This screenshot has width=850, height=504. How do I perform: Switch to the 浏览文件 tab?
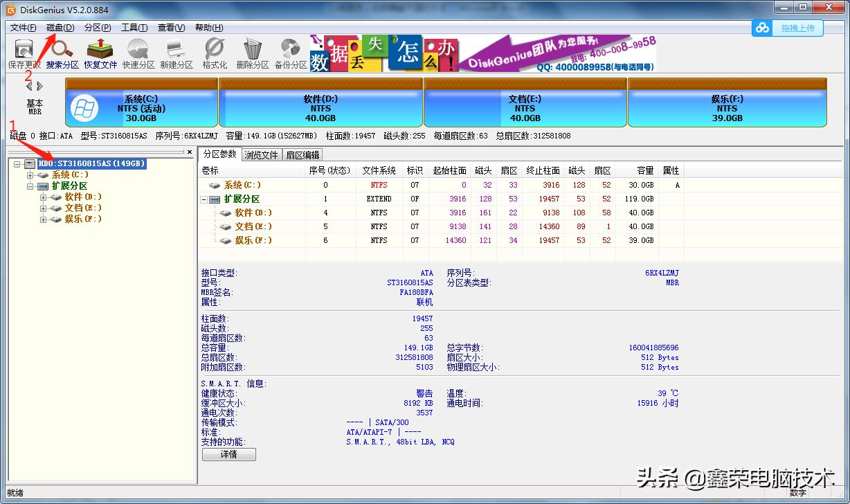coord(261,154)
